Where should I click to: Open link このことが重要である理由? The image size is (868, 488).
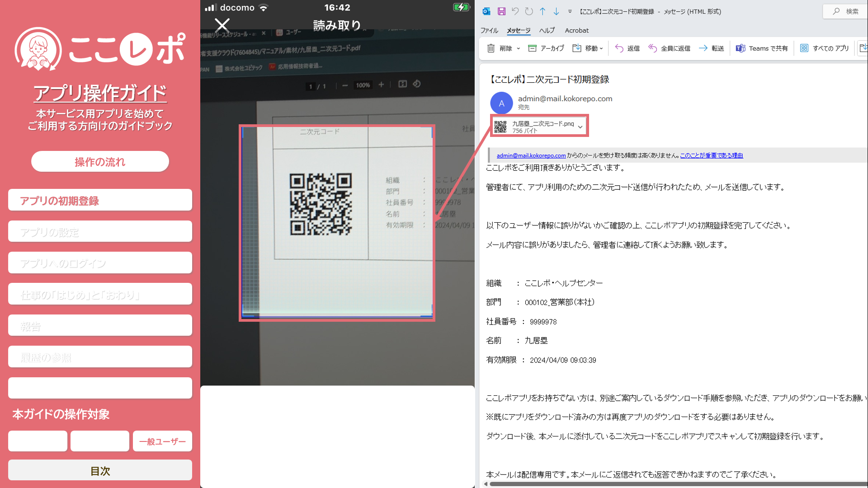point(711,155)
